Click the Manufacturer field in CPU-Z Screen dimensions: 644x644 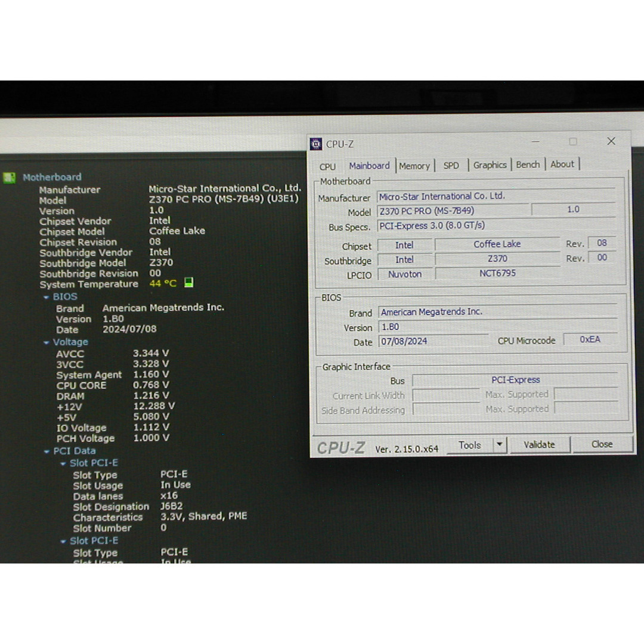click(x=496, y=196)
